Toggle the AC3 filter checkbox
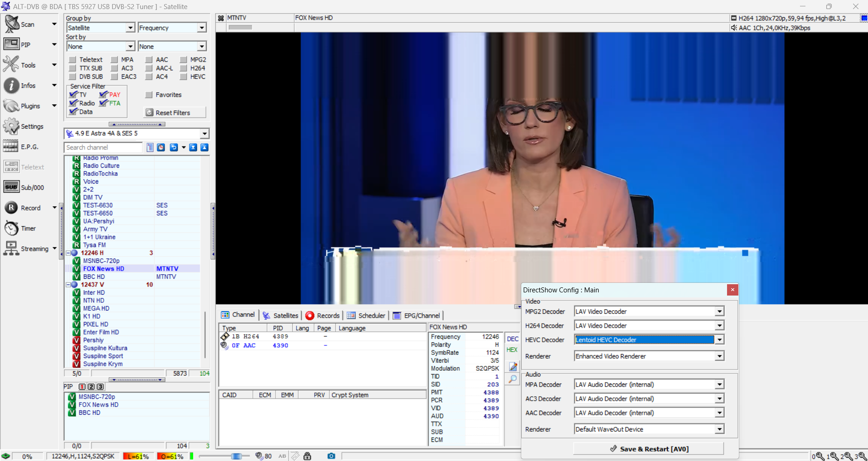The width and height of the screenshot is (868, 461). click(x=115, y=68)
